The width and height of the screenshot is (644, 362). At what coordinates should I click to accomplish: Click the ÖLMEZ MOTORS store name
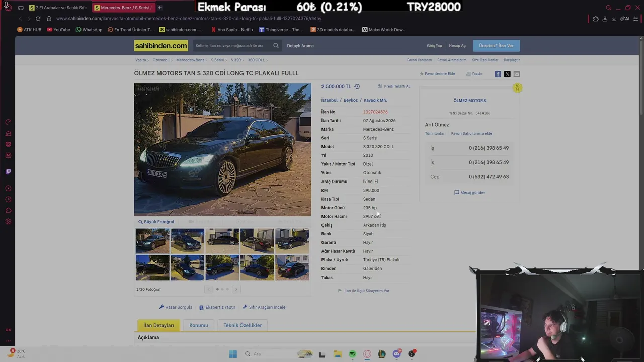tap(469, 101)
